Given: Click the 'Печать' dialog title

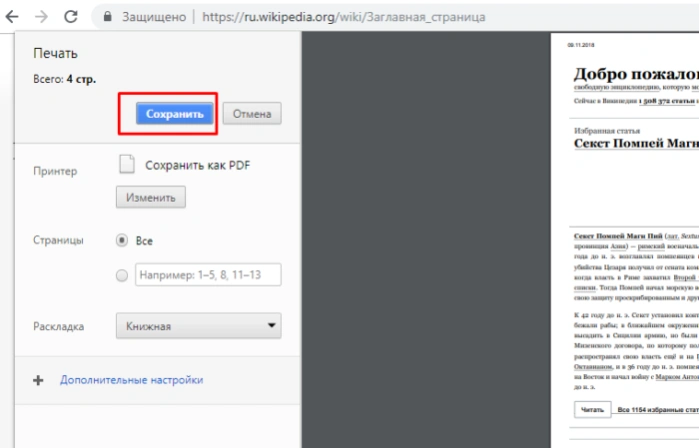Looking at the screenshot, I should point(55,53).
